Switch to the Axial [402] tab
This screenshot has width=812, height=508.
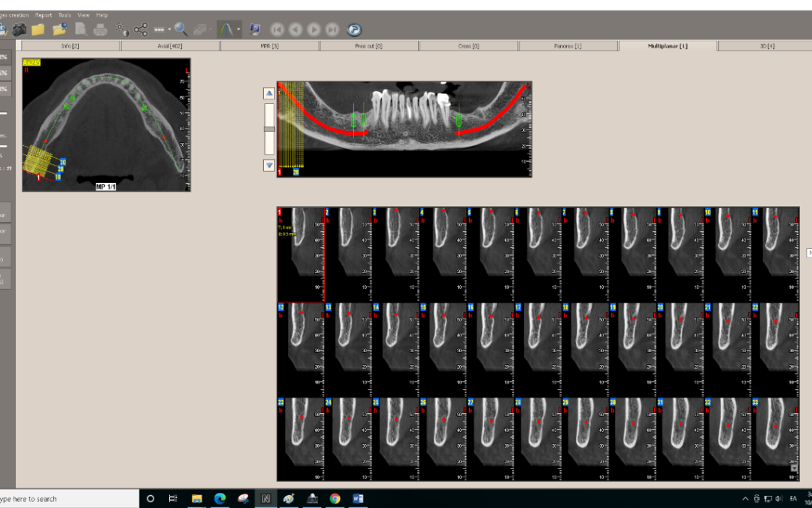tap(170, 46)
